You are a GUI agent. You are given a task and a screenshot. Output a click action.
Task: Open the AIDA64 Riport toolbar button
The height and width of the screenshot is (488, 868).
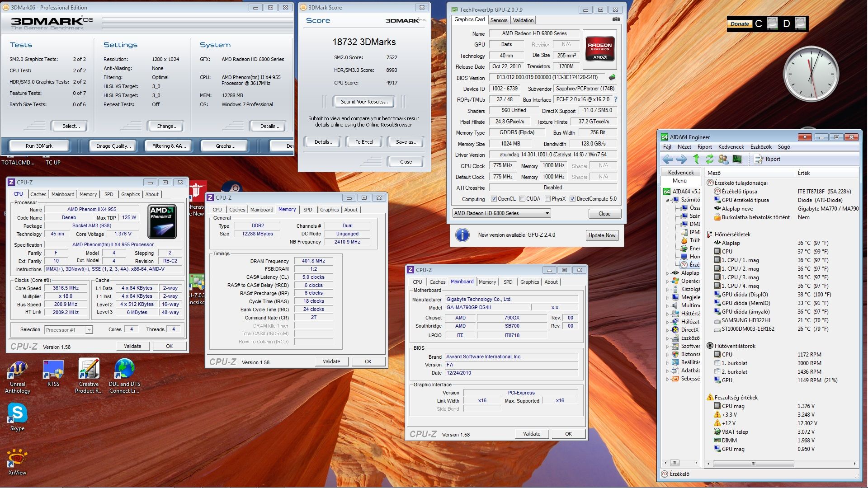coord(768,159)
